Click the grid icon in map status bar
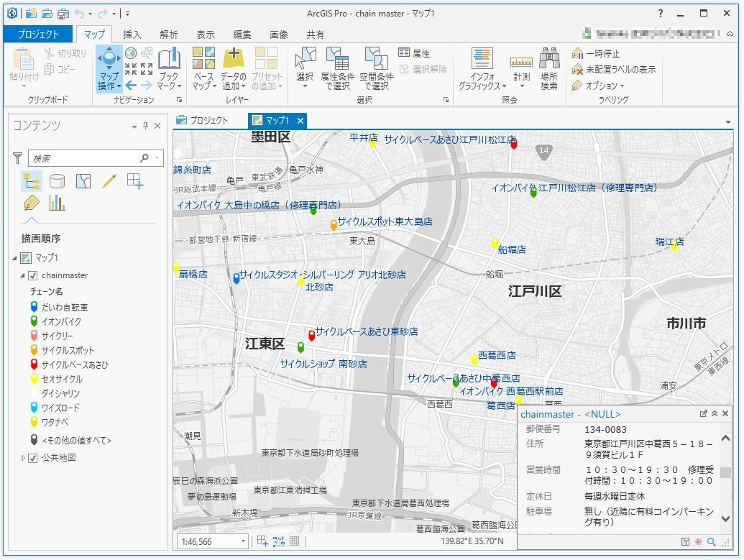 (x=294, y=541)
